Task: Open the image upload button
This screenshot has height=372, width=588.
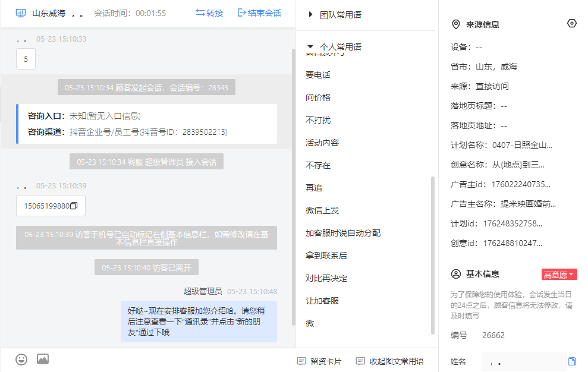Action: 43,360
